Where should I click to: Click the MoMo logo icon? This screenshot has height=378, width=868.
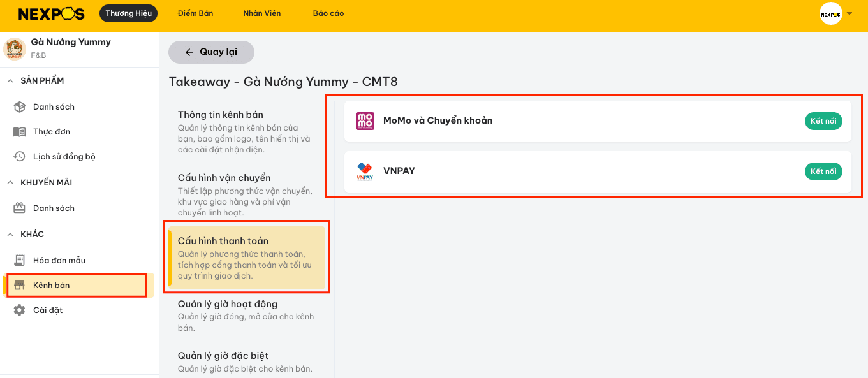click(x=365, y=120)
